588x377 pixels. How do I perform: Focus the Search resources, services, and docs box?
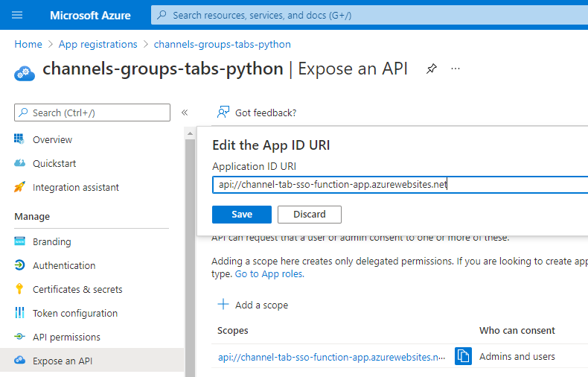click(369, 16)
